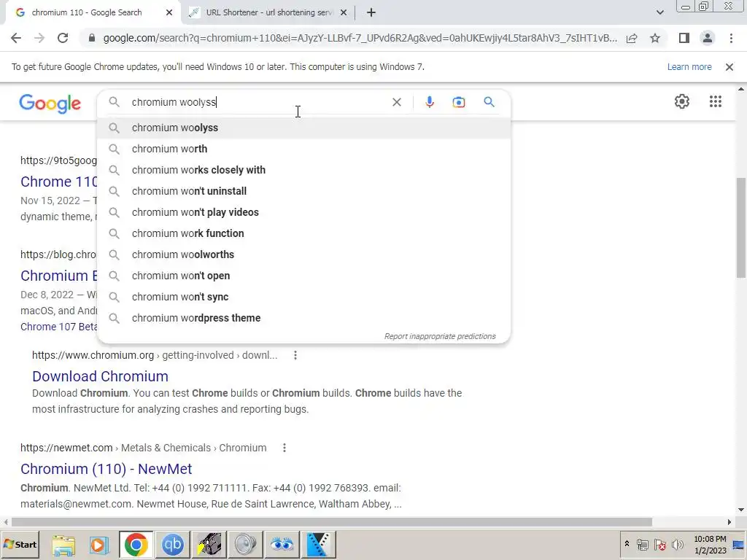This screenshot has width=747, height=560.
Task: Choose suggestion chromium work function
Action: click(303, 233)
